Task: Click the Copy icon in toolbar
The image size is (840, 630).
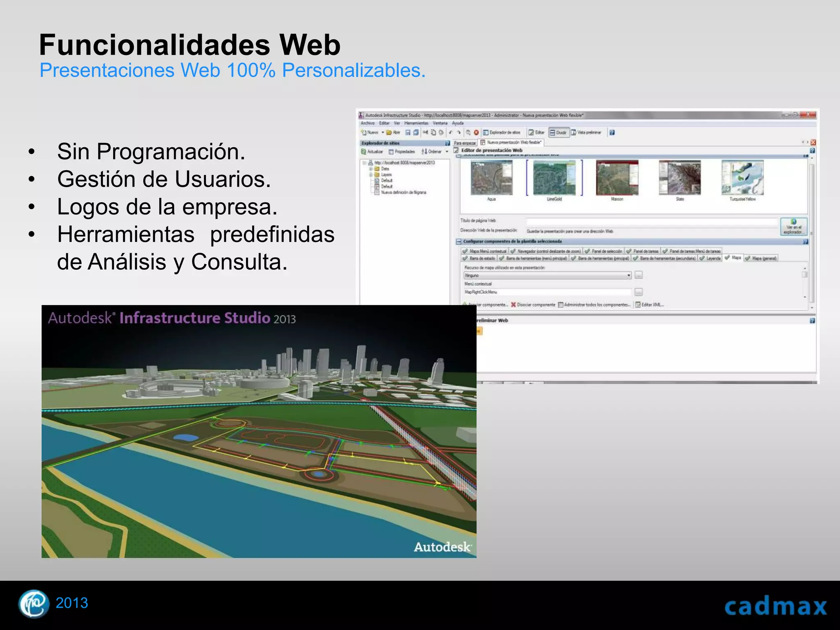Action: [433, 132]
